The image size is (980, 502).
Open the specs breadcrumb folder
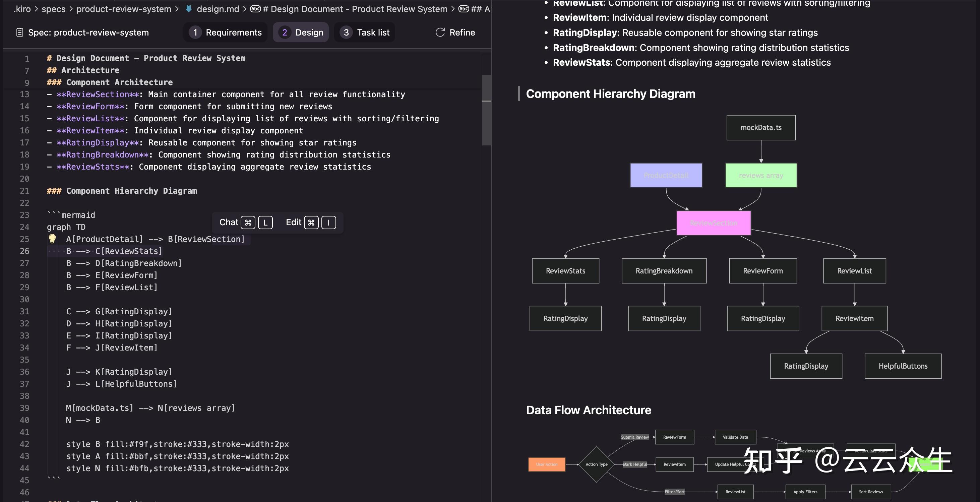tap(54, 9)
